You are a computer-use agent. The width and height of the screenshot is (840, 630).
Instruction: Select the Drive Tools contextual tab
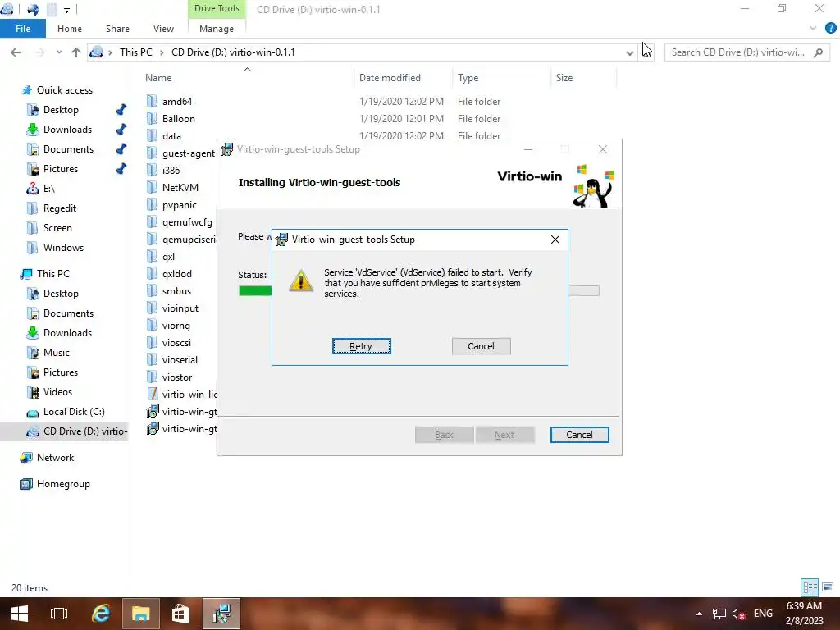pos(217,8)
